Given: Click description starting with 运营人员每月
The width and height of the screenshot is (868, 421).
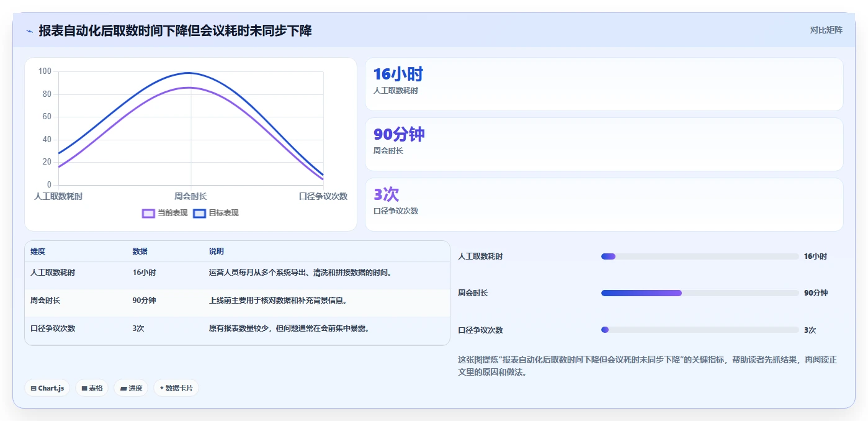Looking at the screenshot, I should [x=300, y=273].
